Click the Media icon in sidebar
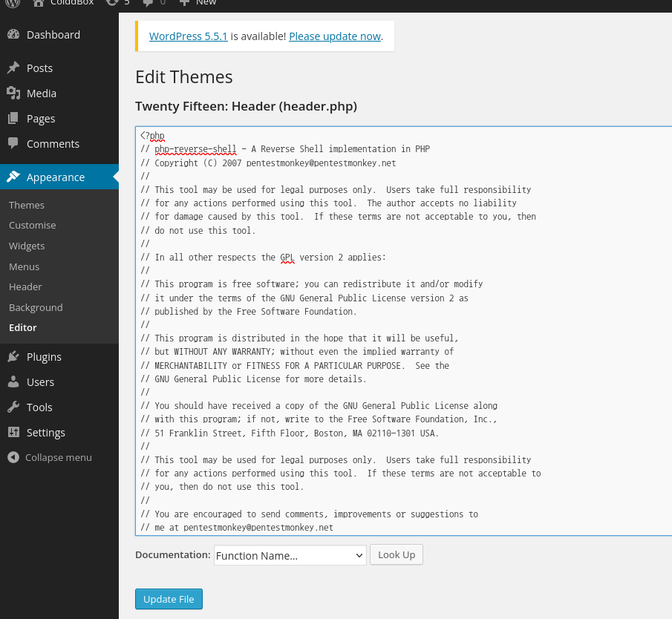Screen dimensions: 672x619 point(13,93)
